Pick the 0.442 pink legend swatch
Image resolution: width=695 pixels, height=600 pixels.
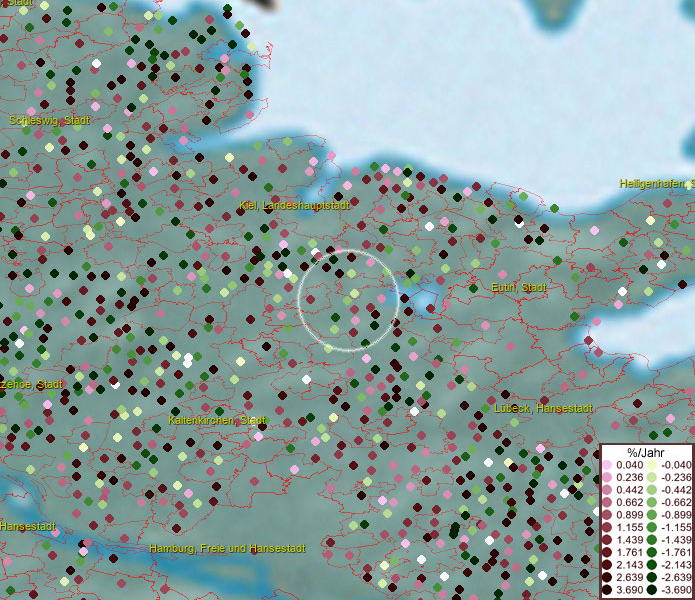[607, 490]
